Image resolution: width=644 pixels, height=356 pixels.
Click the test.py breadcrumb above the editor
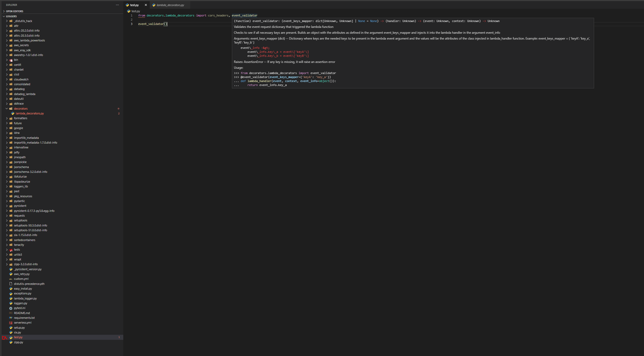pos(135,11)
